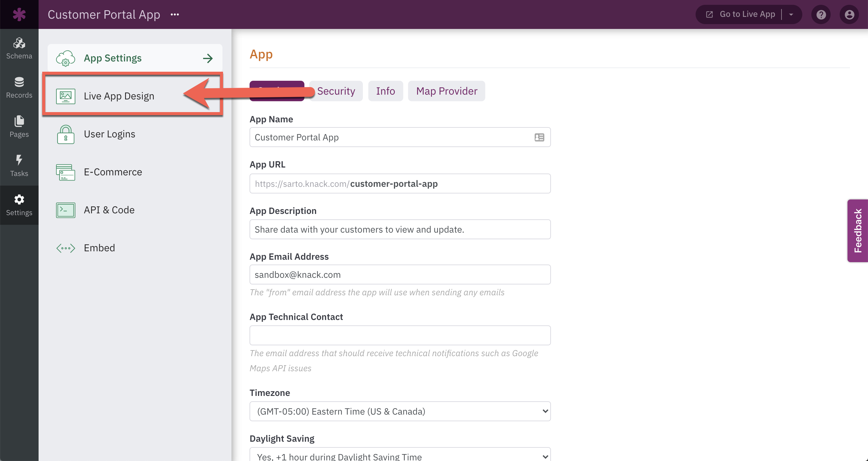
Task: Open the app options ellipsis menu
Action: pyautogui.click(x=175, y=14)
